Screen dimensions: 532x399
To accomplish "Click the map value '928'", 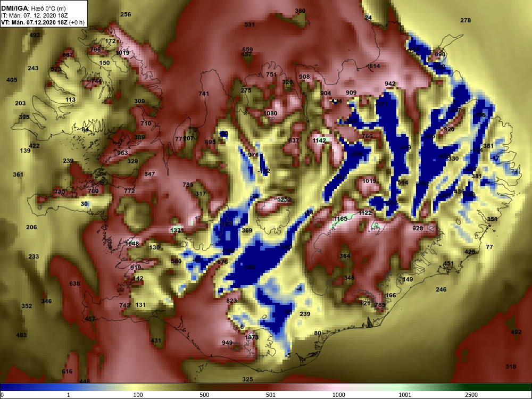I will [418, 228].
